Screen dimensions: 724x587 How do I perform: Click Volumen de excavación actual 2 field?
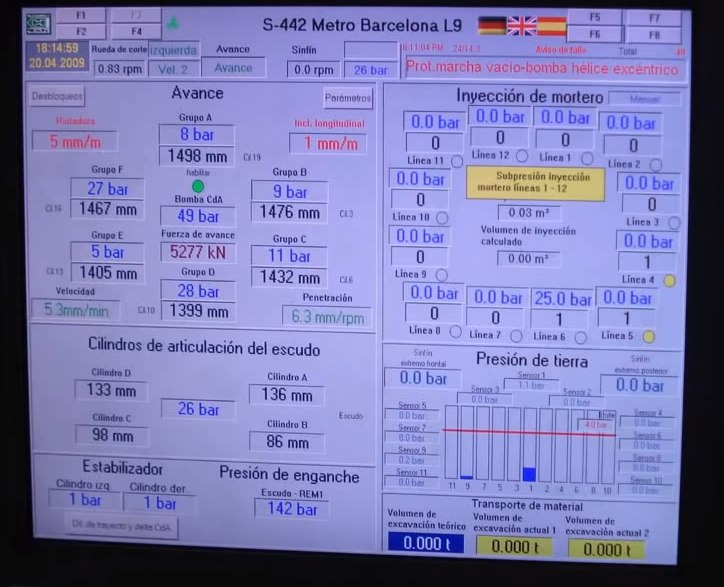(x=606, y=550)
